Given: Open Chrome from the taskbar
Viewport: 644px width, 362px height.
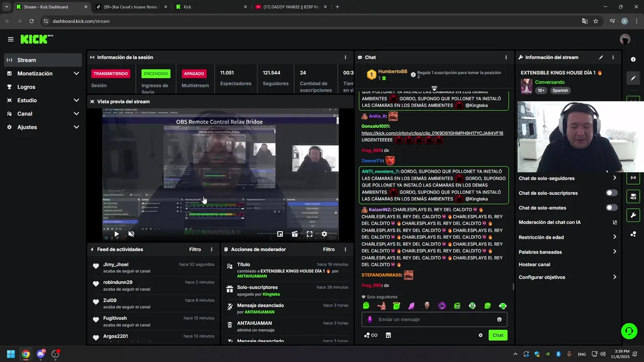Looking at the screenshot, I should [x=26, y=354].
